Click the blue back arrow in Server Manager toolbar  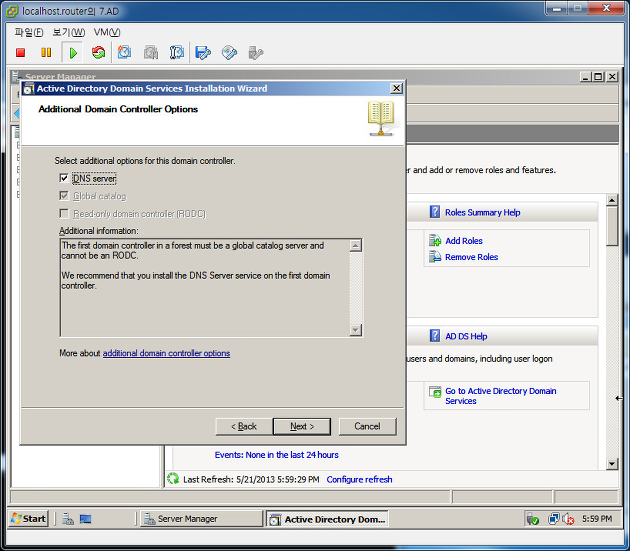[x=16, y=113]
